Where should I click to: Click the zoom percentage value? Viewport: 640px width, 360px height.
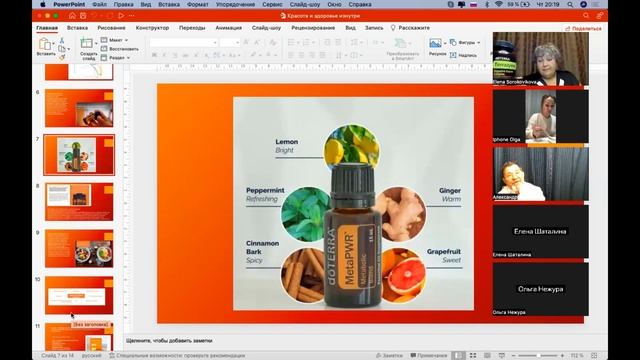pyautogui.click(x=577, y=356)
